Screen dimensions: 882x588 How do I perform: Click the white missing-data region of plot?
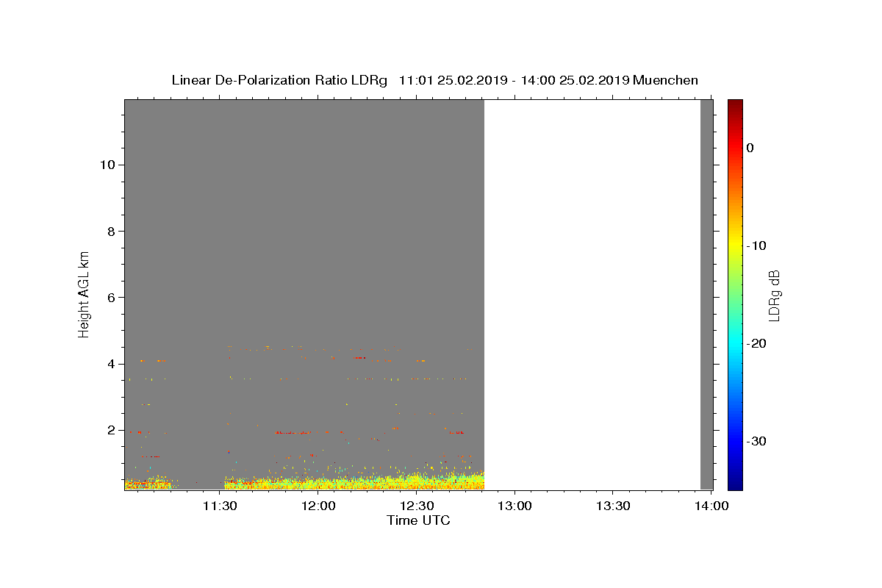592,294
